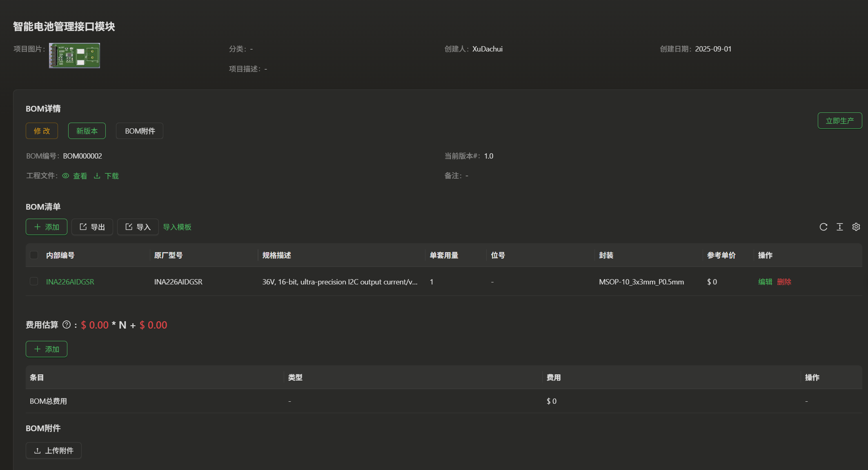The width and height of the screenshot is (868, 470).
Task: Open the table row density icon
Action: (839, 227)
